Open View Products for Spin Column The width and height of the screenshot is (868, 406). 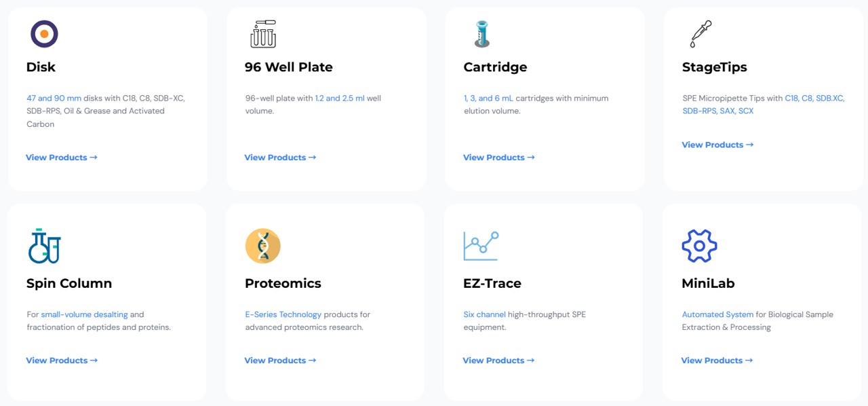62,361
